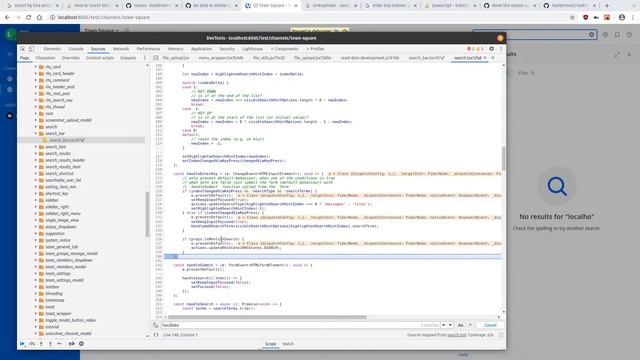Viewport: 640px width, 360px height.
Task: Open the Performance panel
Action: pyautogui.click(x=149, y=49)
